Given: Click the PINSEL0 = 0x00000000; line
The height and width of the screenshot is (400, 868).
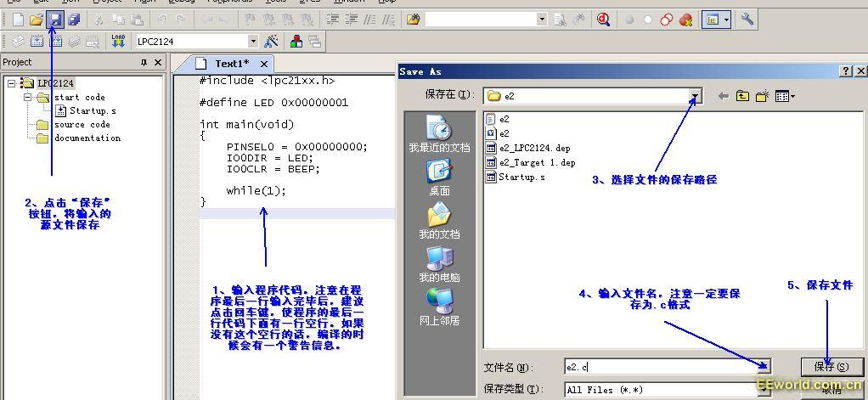Looking at the screenshot, I should tap(296, 147).
